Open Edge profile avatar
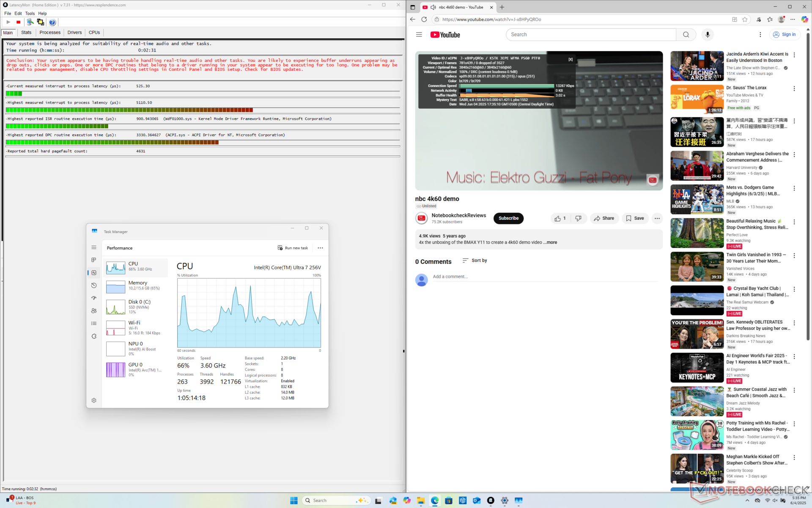Image resolution: width=812 pixels, height=508 pixels. click(x=782, y=19)
